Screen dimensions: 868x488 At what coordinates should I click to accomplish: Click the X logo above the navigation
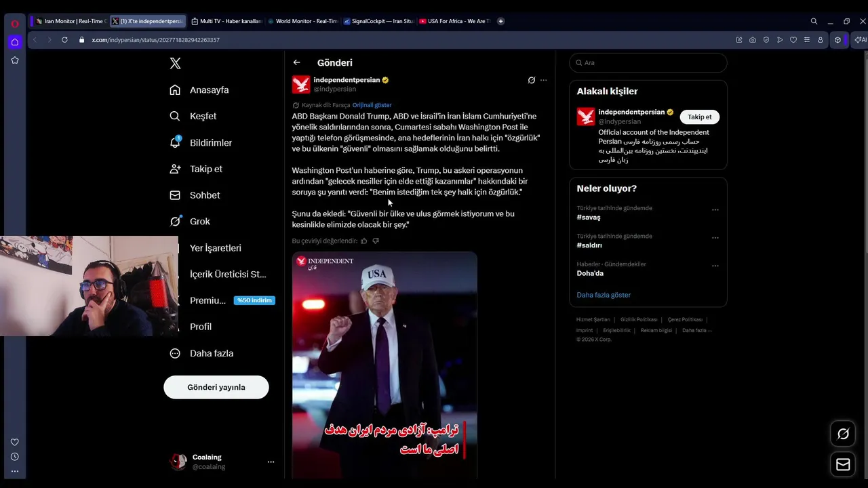pyautogui.click(x=175, y=63)
